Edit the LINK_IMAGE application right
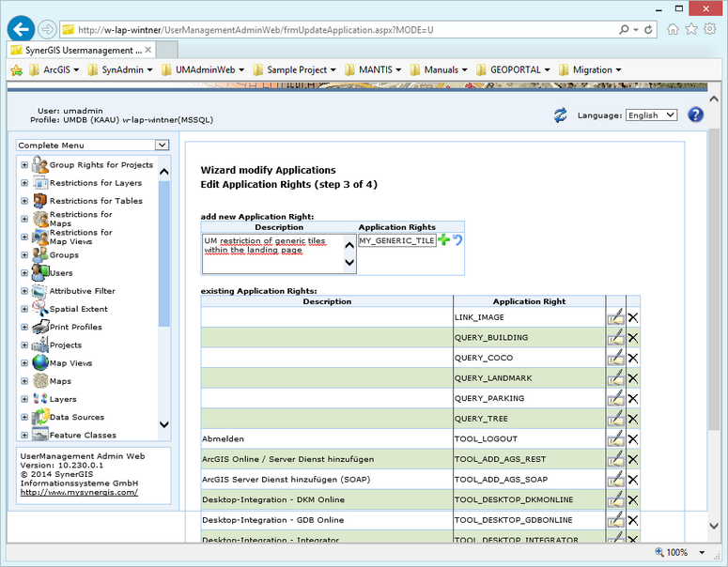Viewport: 728px width, 567px height. [x=615, y=317]
